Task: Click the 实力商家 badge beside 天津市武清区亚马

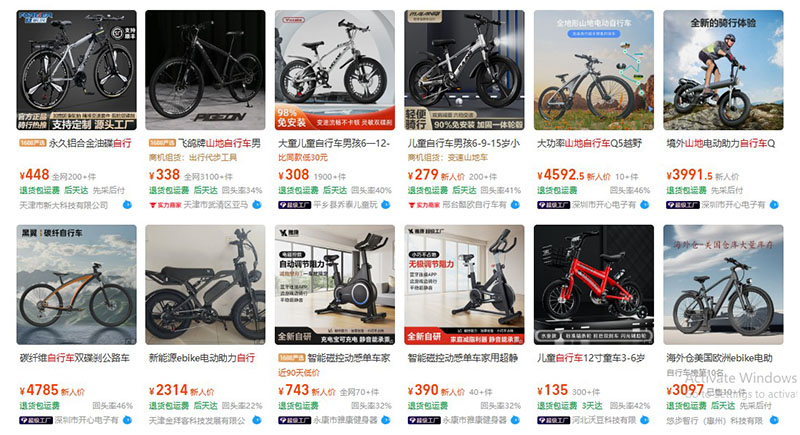Action: coord(165,205)
